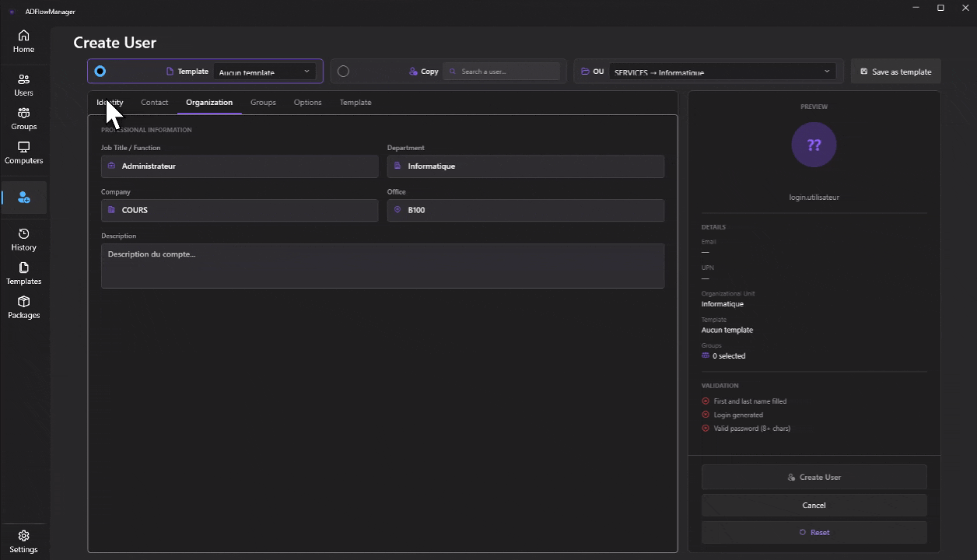Open the Templates sidebar icon

23,268
